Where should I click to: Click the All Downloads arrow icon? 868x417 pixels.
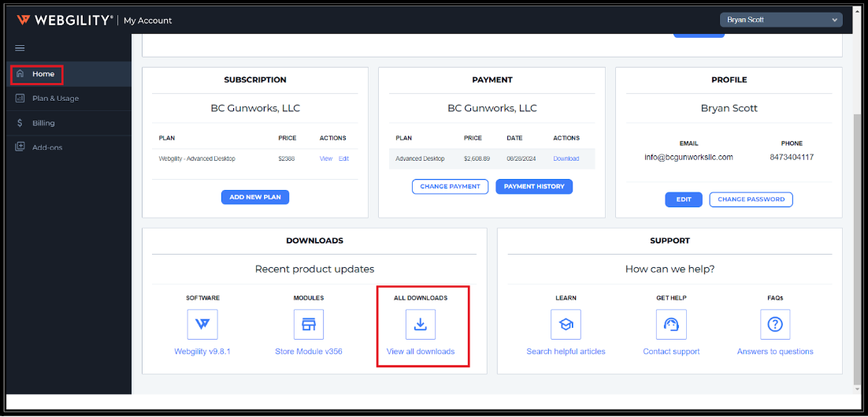(421, 324)
